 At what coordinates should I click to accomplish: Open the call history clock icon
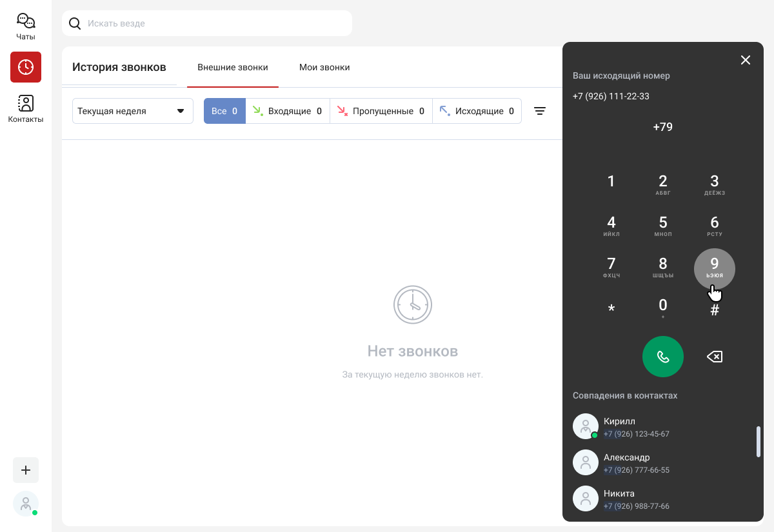click(26, 67)
